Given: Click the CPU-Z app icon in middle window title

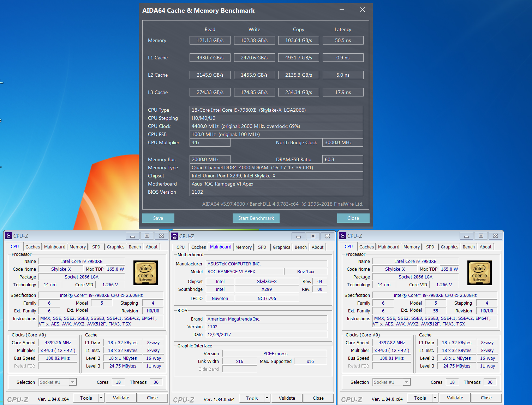Looking at the screenshot, I should coord(174,236).
